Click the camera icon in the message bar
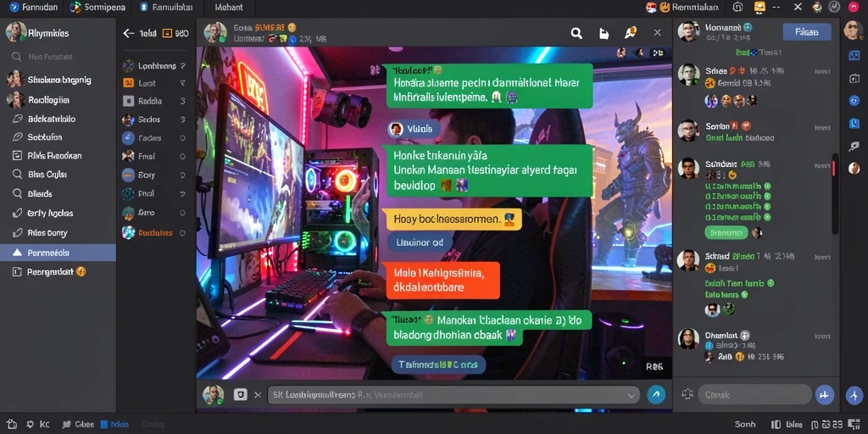 click(240, 395)
